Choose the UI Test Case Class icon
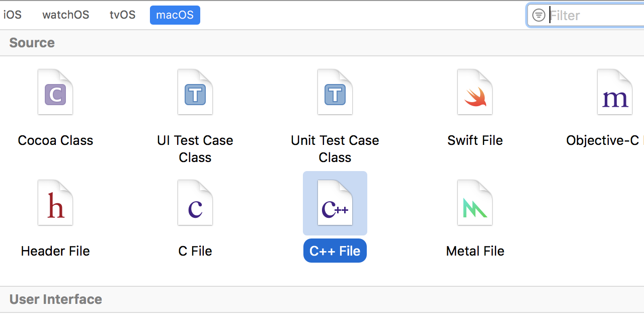This screenshot has height=320, width=644. 195,93
